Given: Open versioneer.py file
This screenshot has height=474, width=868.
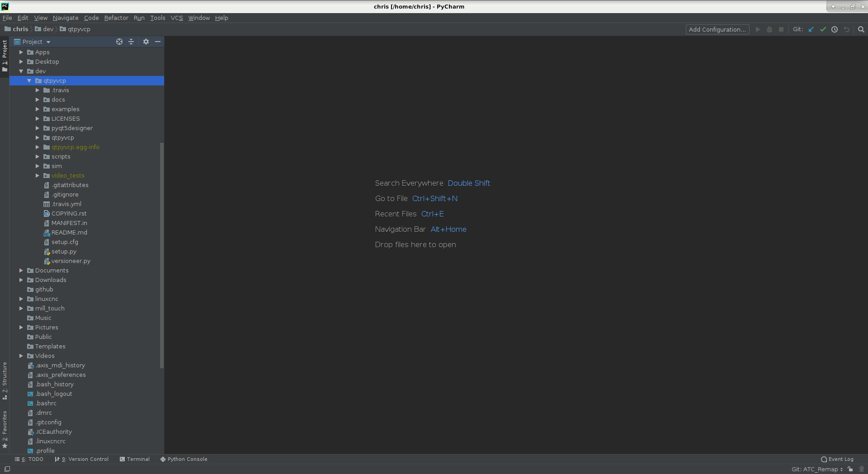Looking at the screenshot, I should click(71, 261).
